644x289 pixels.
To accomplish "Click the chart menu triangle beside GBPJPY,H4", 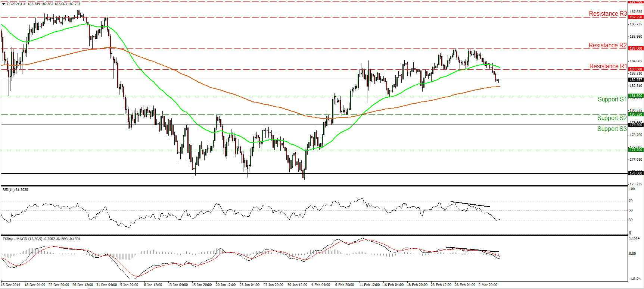I will [3, 4].
